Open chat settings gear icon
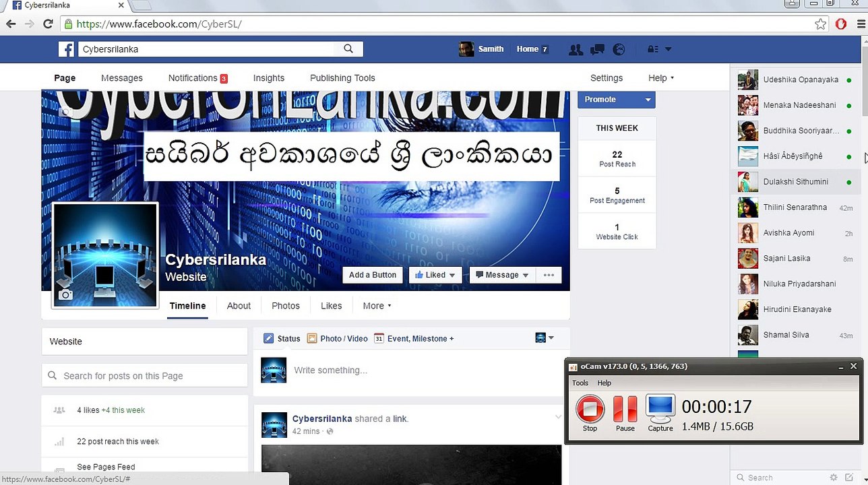The width and height of the screenshot is (868, 485). pyautogui.click(x=834, y=478)
